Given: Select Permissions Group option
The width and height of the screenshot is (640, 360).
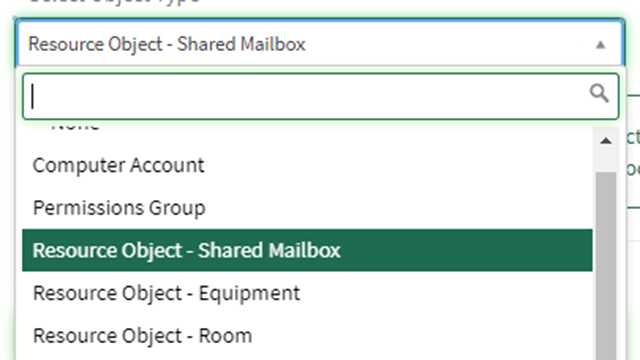Looking at the screenshot, I should click(x=307, y=208).
